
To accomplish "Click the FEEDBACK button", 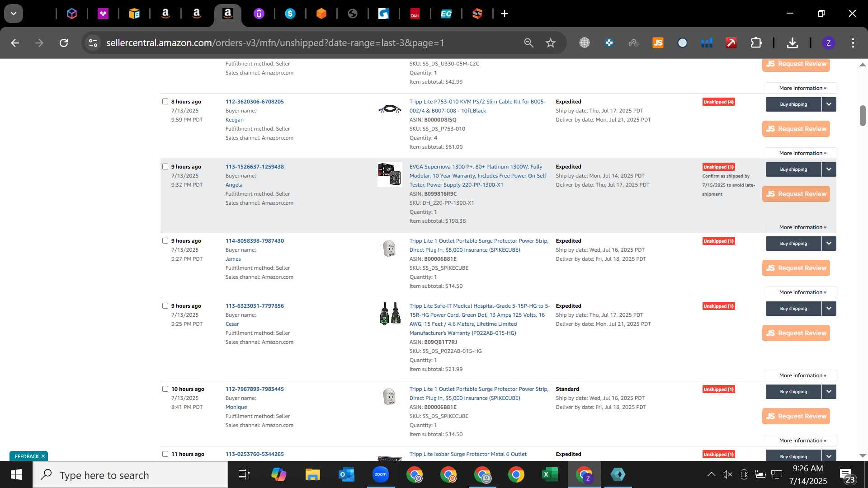I will [27, 456].
